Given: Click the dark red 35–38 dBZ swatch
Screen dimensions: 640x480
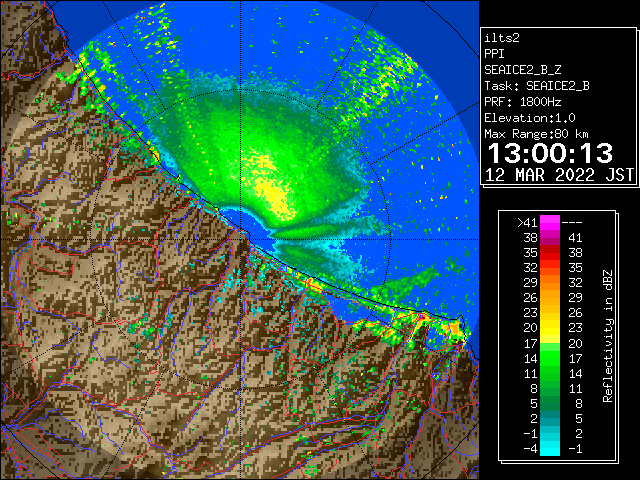Looking at the screenshot, I should tap(550, 253).
